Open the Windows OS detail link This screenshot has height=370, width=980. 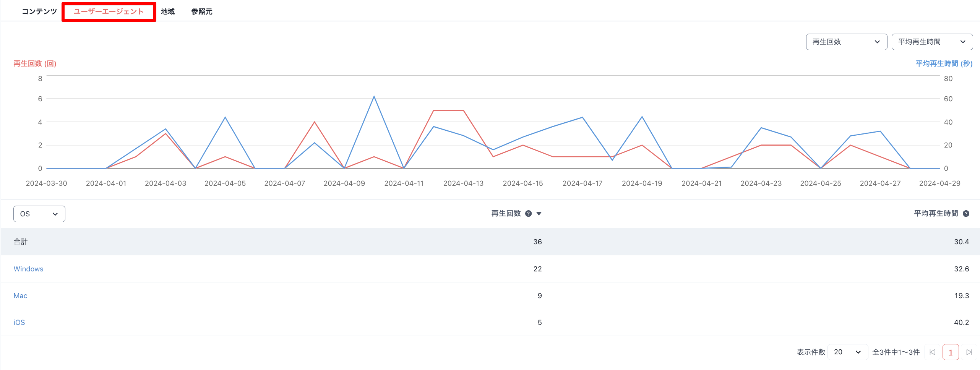coord(28,269)
